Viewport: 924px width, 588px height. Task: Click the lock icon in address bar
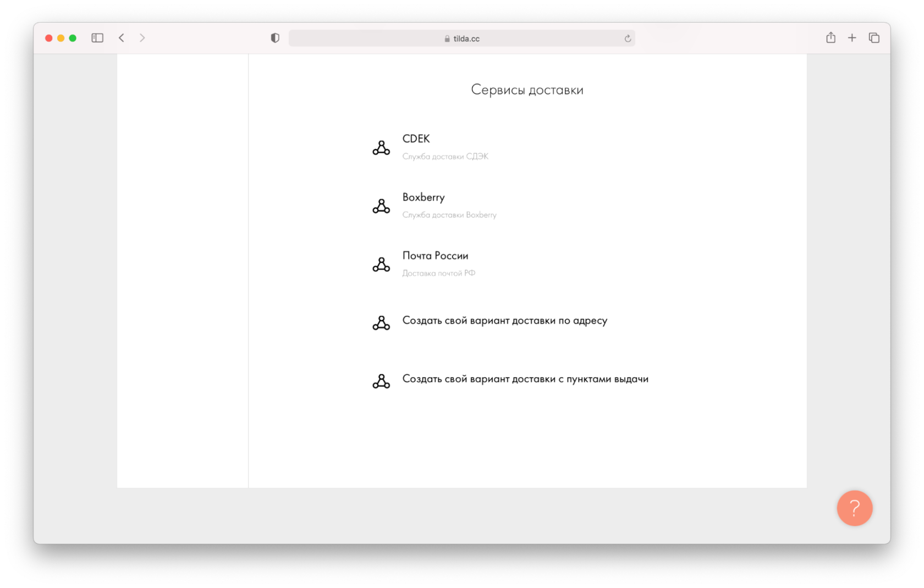click(x=447, y=39)
